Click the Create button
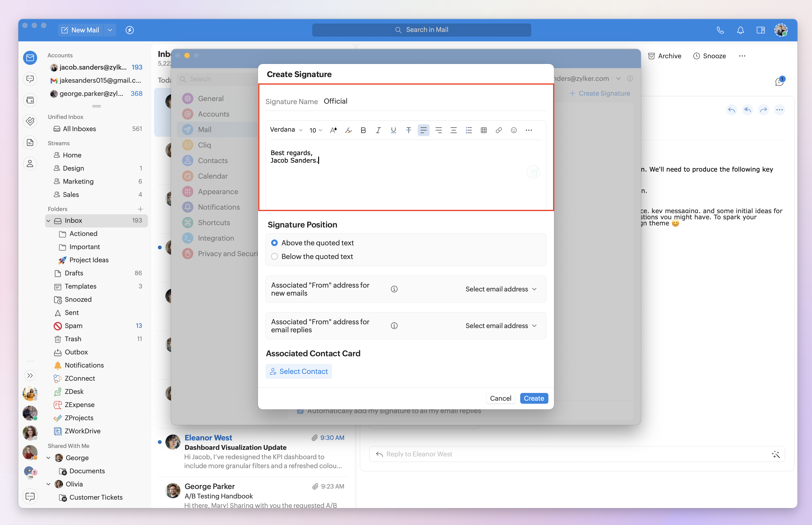Viewport: 812px width, 525px height. pyautogui.click(x=534, y=398)
